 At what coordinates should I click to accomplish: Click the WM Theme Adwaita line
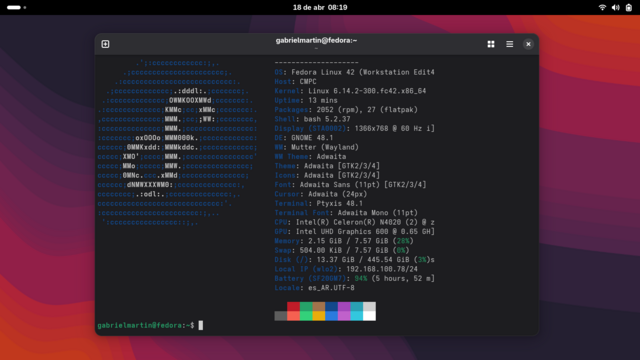pos(311,157)
